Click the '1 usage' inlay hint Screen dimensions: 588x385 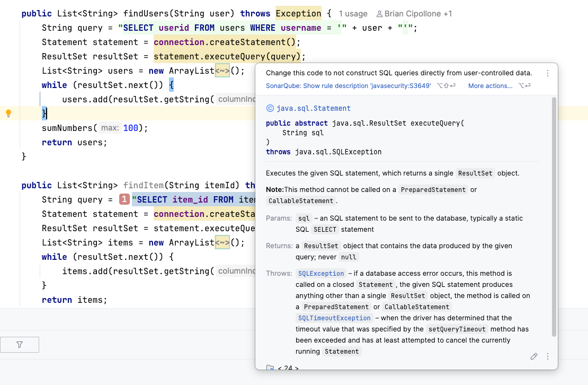[x=353, y=14]
